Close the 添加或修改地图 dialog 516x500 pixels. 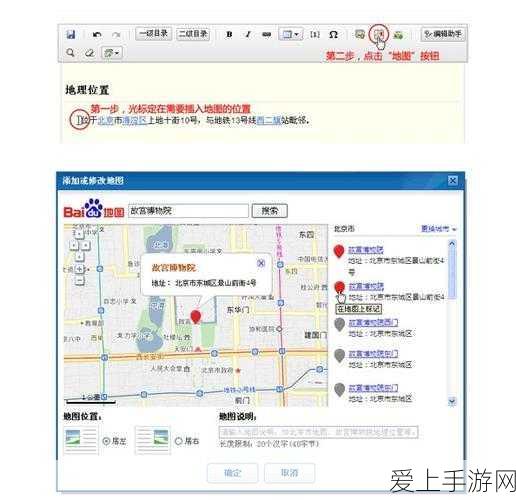point(452,180)
